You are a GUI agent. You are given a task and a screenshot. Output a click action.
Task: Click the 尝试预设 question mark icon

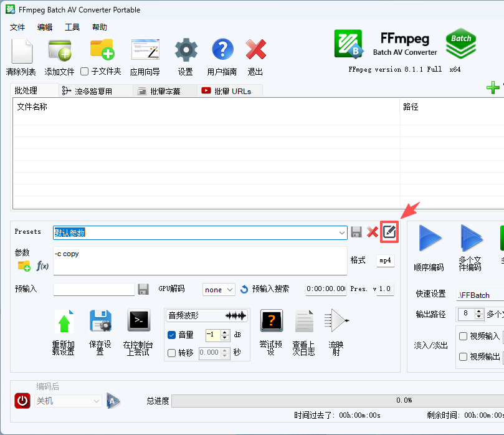[271, 320]
